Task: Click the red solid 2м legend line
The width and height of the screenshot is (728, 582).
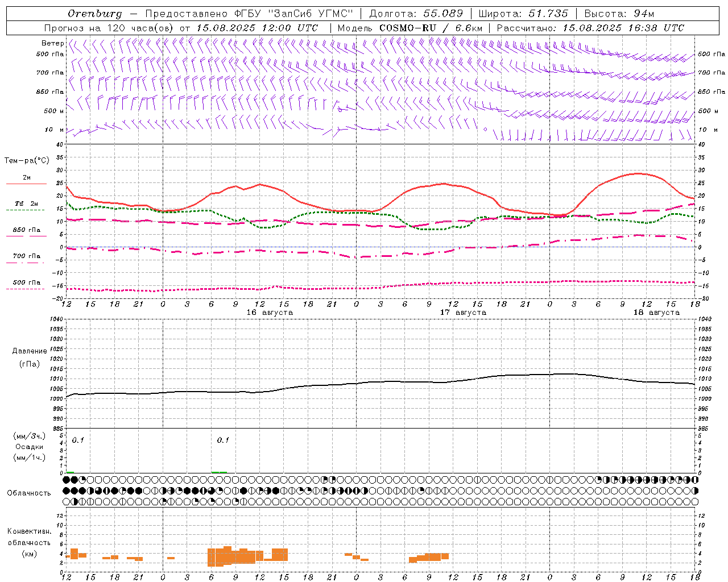Action: 26,184
